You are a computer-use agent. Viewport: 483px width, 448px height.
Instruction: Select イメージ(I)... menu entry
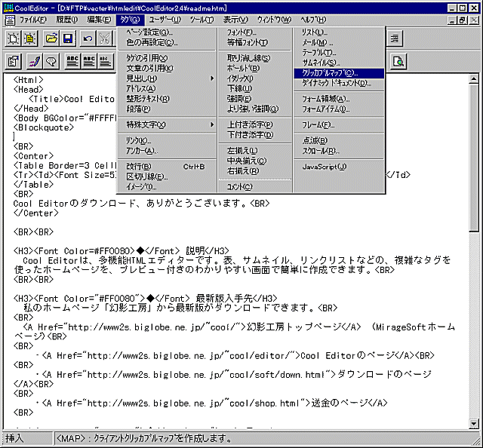coord(167,187)
